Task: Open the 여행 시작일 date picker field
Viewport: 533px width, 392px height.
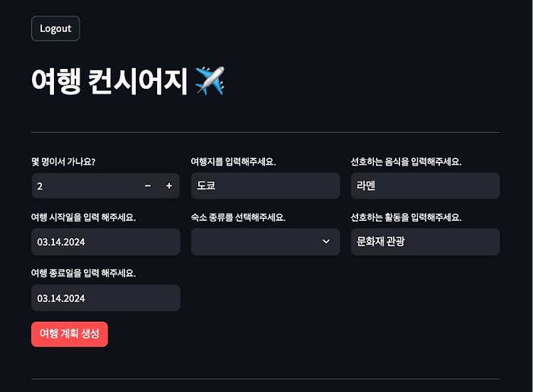Action: pyautogui.click(x=105, y=242)
